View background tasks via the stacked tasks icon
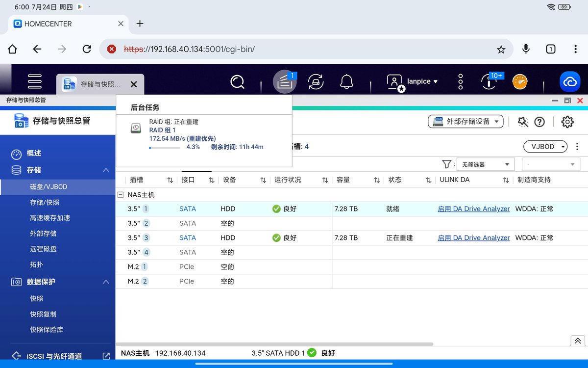The width and height of the screenshot is (588, 368). coord(285,81)
